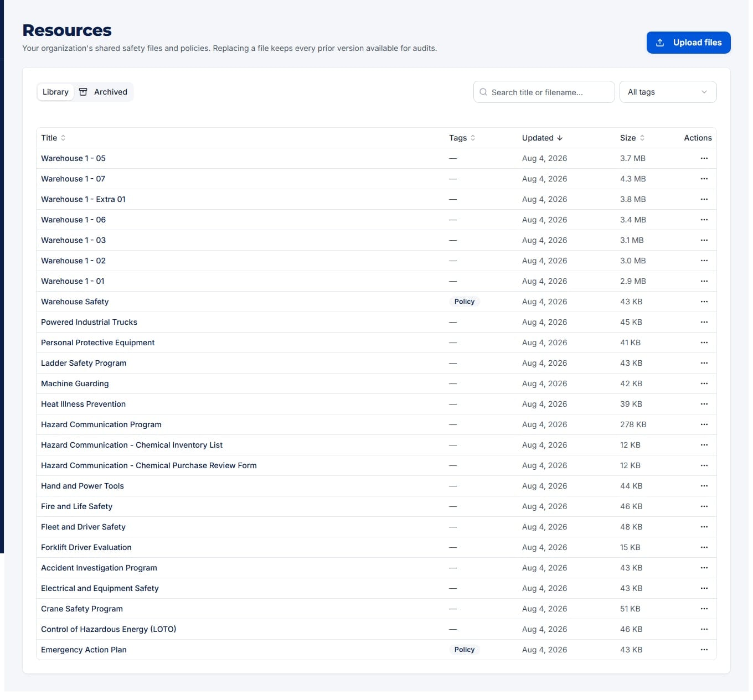
Task: Open Hand and Power Tools document
Action: coord(82,486)
